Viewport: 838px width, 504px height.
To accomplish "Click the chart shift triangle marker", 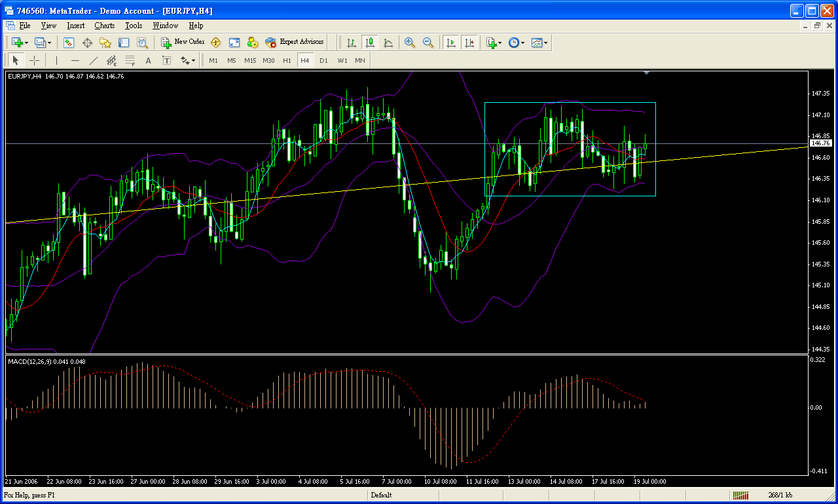I will (x=647, y=73).
